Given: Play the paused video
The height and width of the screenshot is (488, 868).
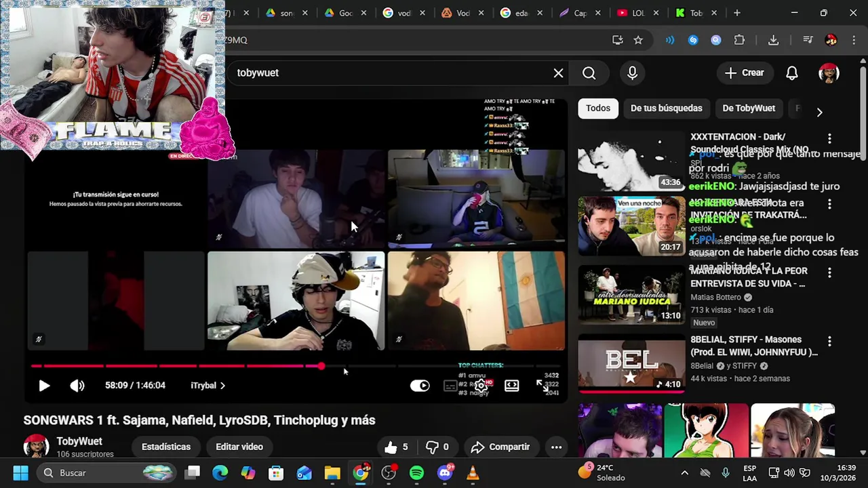Looking at the screenshot, I should tap(44, 386).
